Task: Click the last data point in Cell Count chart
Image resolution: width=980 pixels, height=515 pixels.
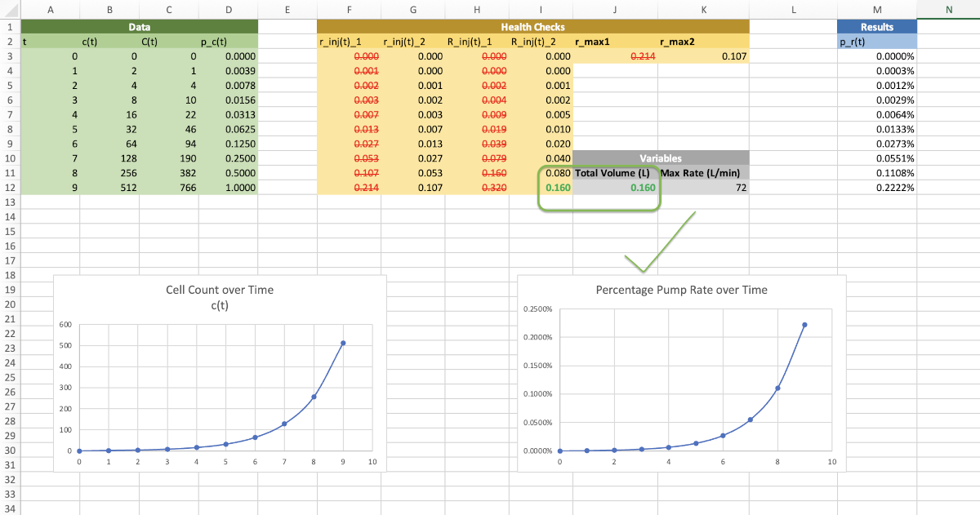Action: pos(343,343)
